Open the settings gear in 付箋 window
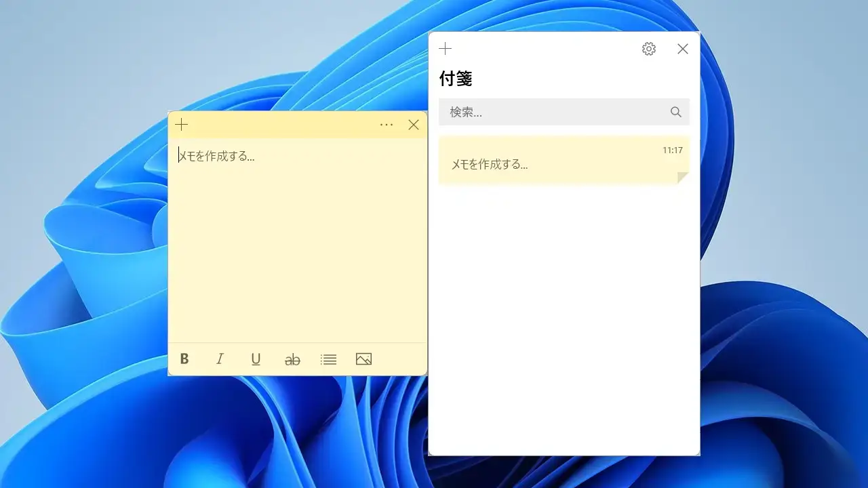Screen dimensions: 868x488 point(649,49)
